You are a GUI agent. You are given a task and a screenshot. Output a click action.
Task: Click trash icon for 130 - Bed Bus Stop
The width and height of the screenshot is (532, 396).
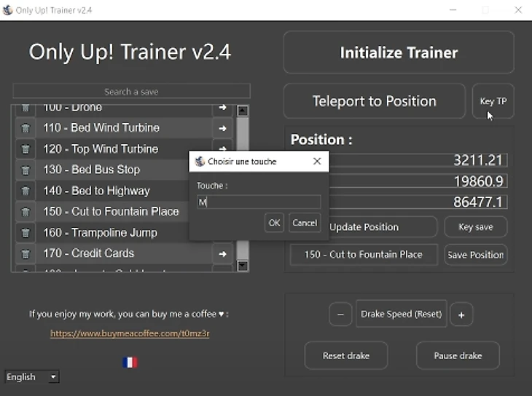pyautogui.click(x=26, y=170)
